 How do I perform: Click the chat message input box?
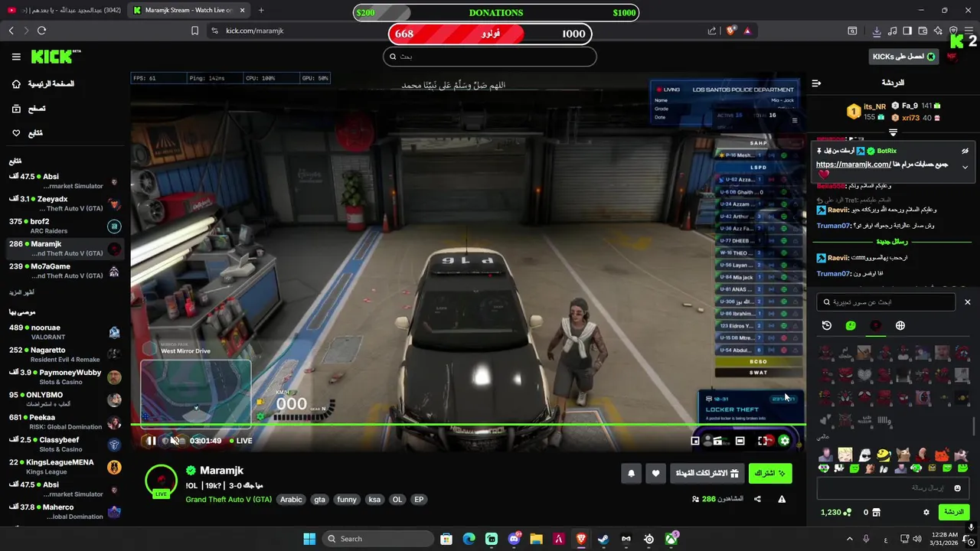[x=892, y=488]
